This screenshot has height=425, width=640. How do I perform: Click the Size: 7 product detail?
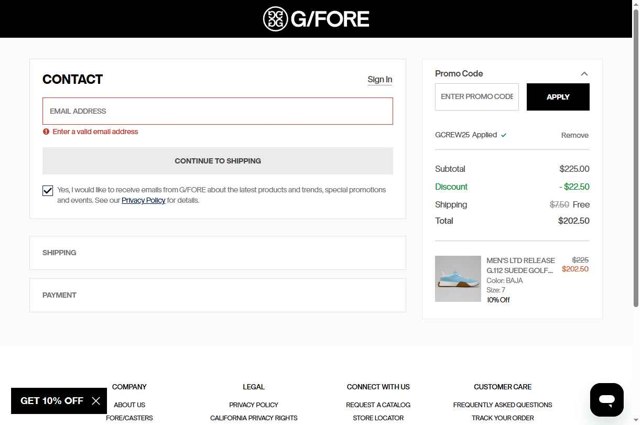[496, 290]
